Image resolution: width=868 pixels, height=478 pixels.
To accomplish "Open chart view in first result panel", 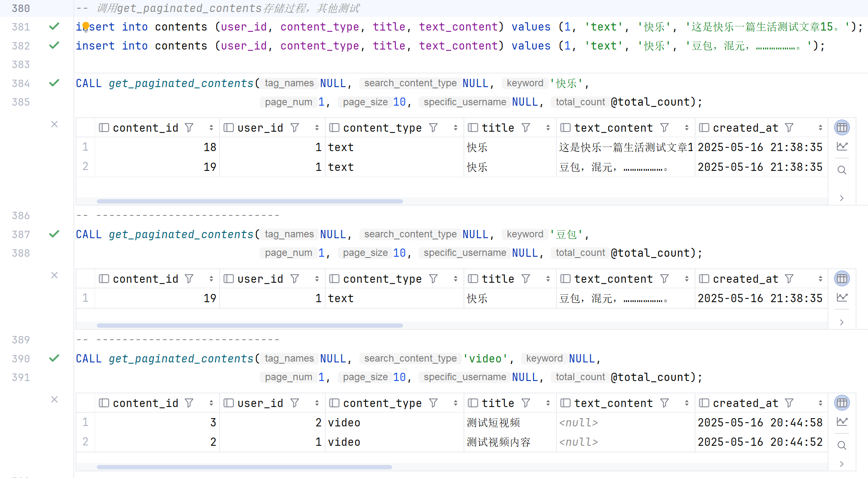I will 842,147.
